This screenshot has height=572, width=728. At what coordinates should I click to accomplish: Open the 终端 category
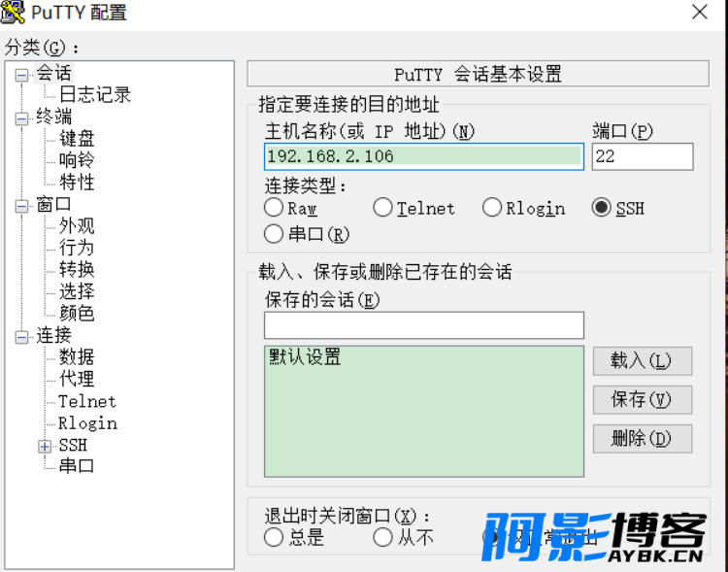coord(53,117)
